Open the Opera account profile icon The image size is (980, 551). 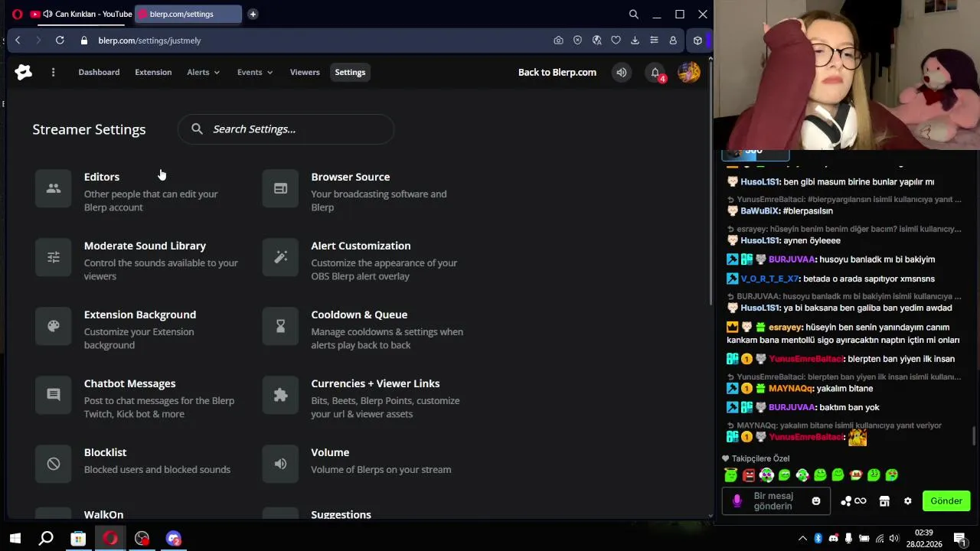673,41
